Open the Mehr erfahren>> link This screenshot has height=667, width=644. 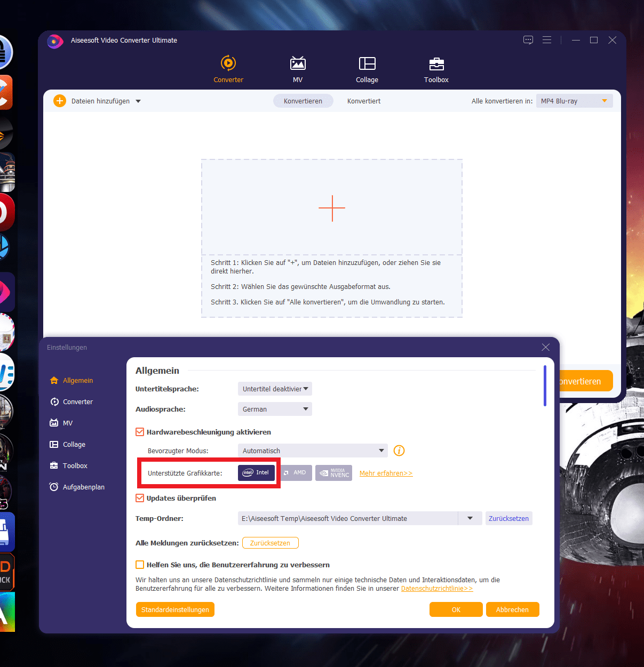(386, 473)
